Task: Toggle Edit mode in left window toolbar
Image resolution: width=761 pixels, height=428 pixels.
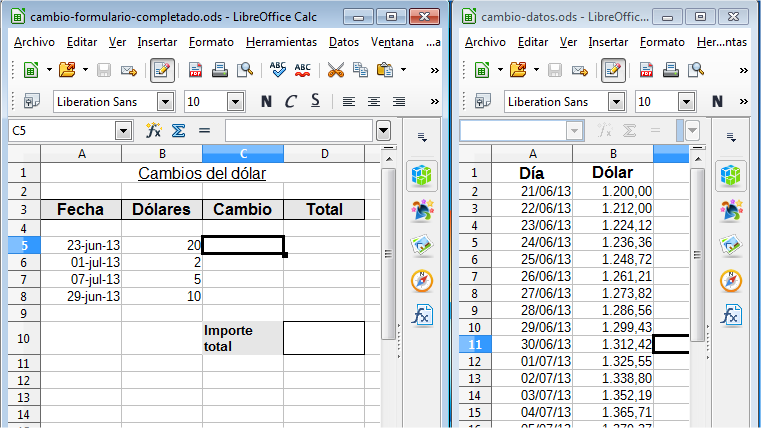Action: (162, 70)
